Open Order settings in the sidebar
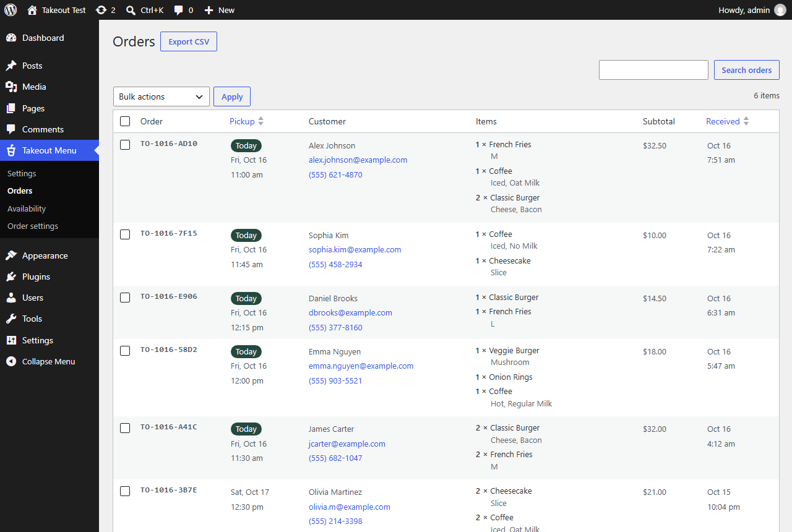 pyautogui.click(x=33, y=226)
